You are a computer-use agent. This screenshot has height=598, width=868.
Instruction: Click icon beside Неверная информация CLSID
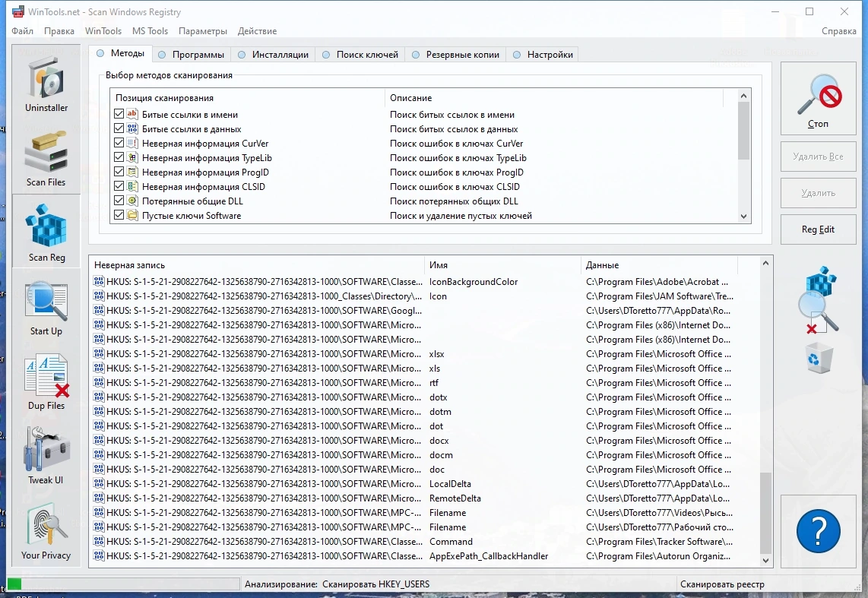(132, 186)
